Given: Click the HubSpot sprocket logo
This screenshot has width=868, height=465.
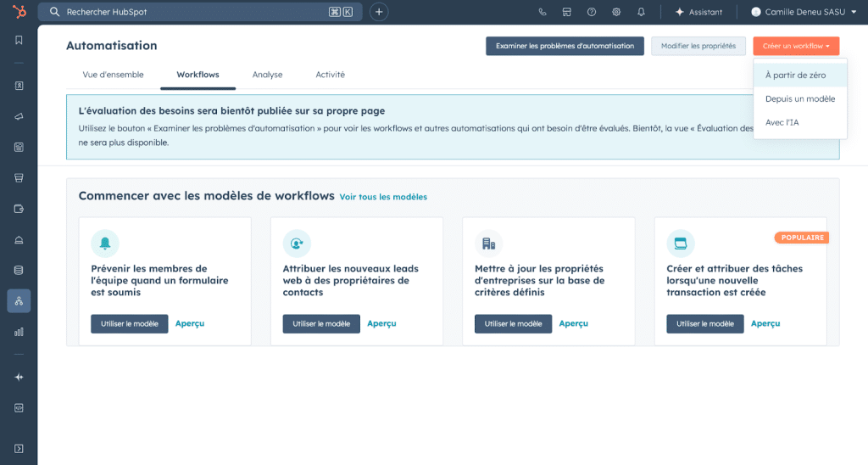Looking at the screenshot, I should (19, 12).
